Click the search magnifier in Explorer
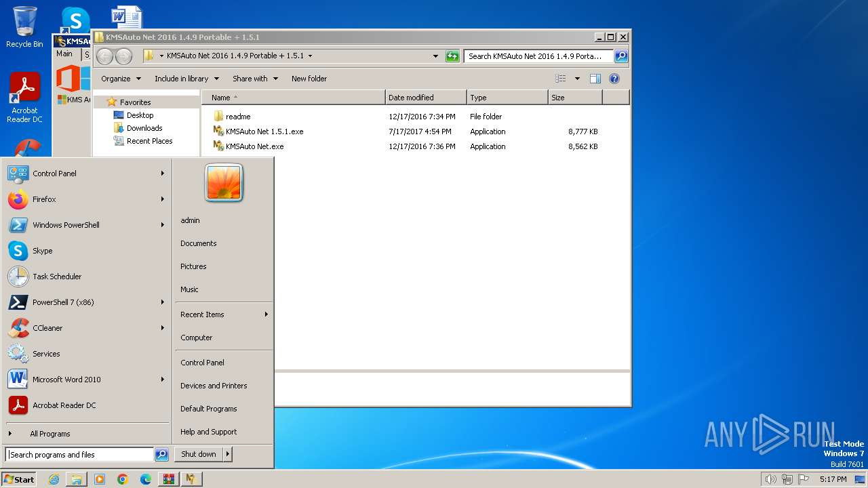The width and height of the screenshot is (868, 488). [620, 56]
